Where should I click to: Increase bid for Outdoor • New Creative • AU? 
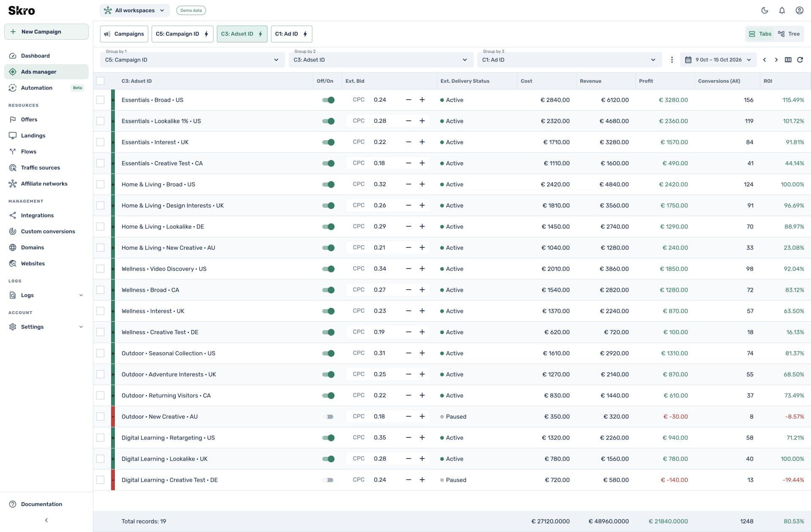(422, 417)
